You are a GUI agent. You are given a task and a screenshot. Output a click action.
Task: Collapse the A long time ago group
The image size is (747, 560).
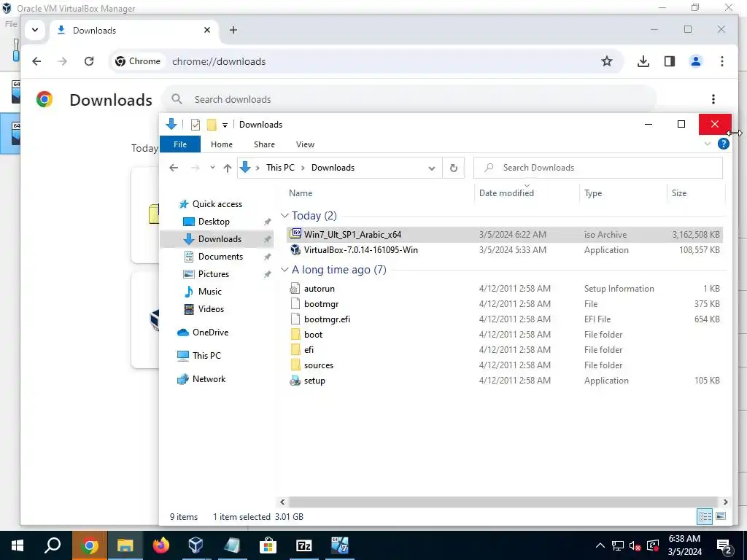(x=285, y=270)
